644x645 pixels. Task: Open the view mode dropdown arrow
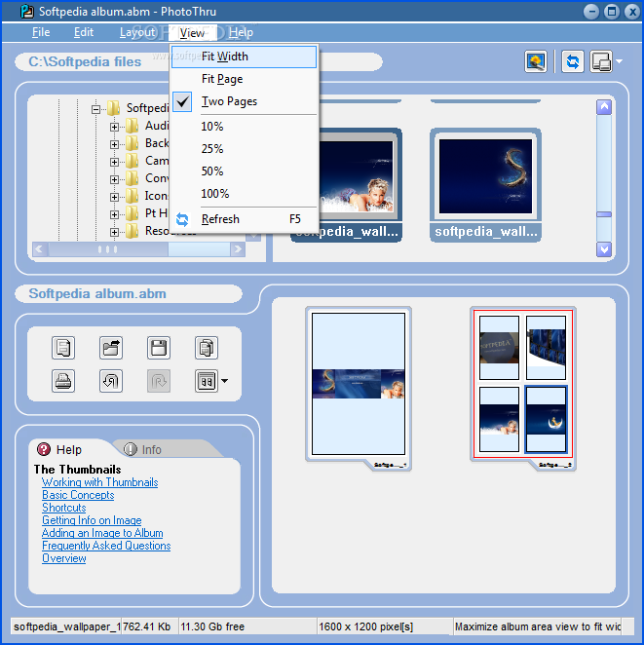(x=619, y=61)
